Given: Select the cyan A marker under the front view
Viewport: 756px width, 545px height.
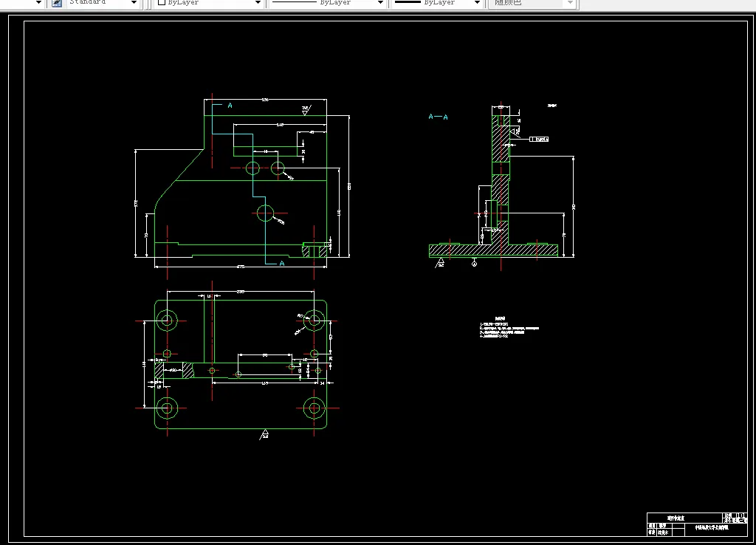Looking at the screenshot, I should point(282,264).
